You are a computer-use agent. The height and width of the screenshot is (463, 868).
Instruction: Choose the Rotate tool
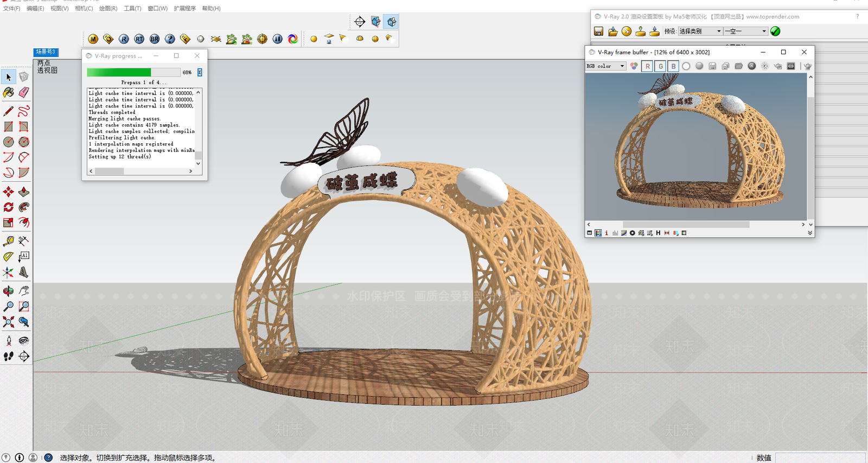click(x=9, y=207)
